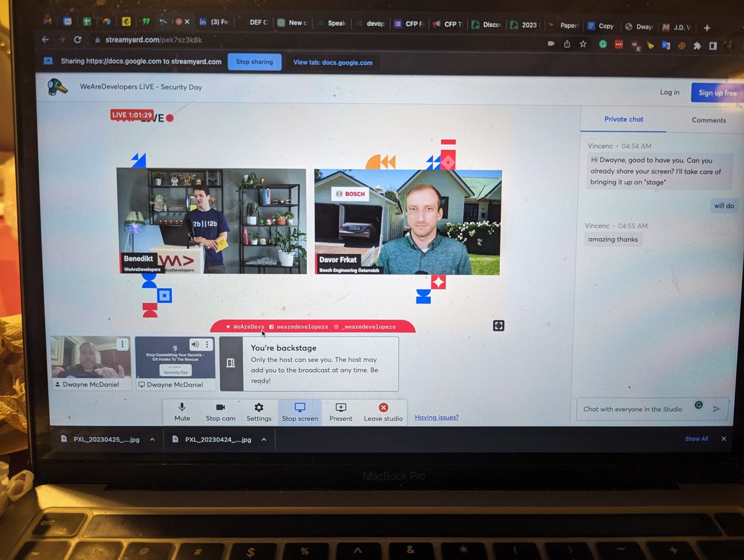The image size is (744, 560).
Task: Click the Grammarly icon in chat field
Action: (x=699, y=405)
